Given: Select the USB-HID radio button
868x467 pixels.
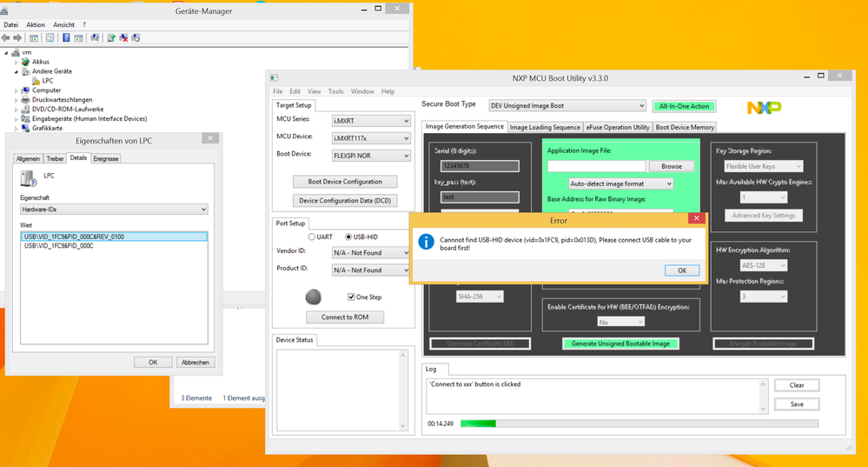Looking at the screenshot, I should [x=348, y=237].
